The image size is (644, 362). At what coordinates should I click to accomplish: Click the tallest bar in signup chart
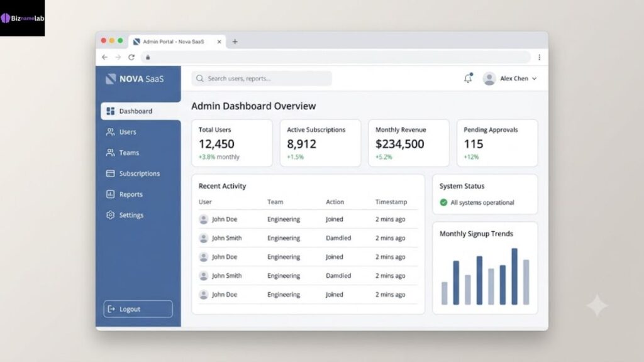[514, 277]
